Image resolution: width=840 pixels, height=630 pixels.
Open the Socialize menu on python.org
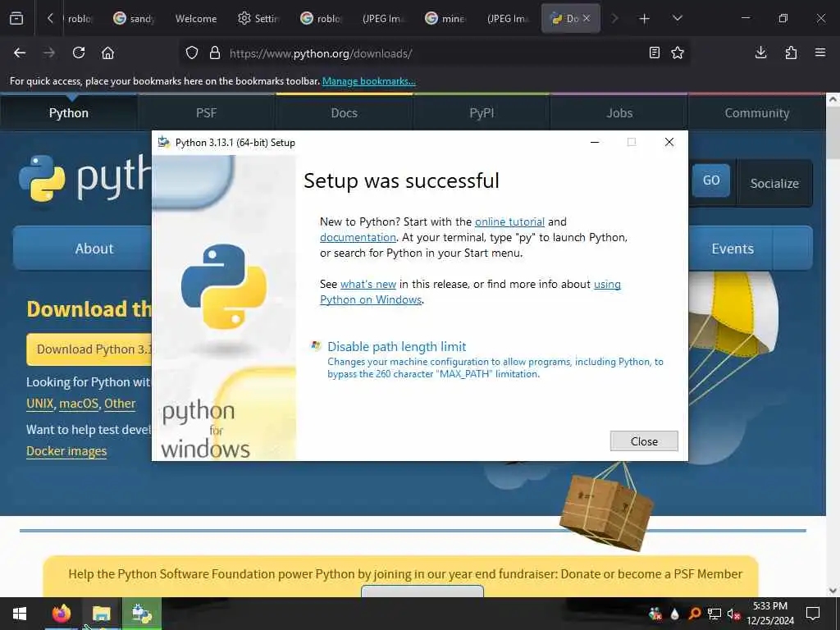click(774, 184)
